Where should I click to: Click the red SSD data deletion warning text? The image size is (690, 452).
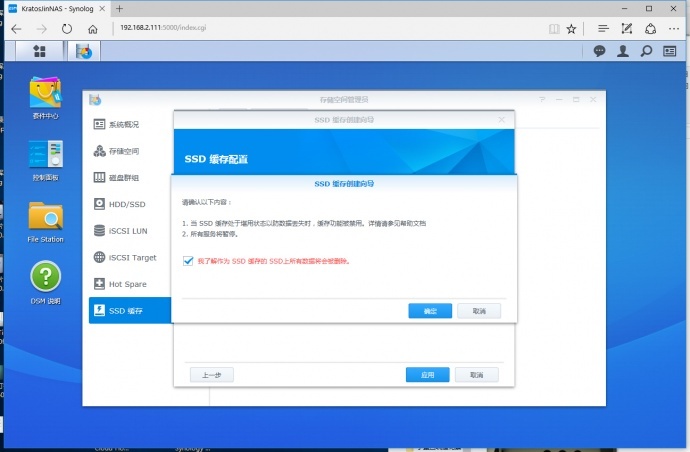click(273, 261)
